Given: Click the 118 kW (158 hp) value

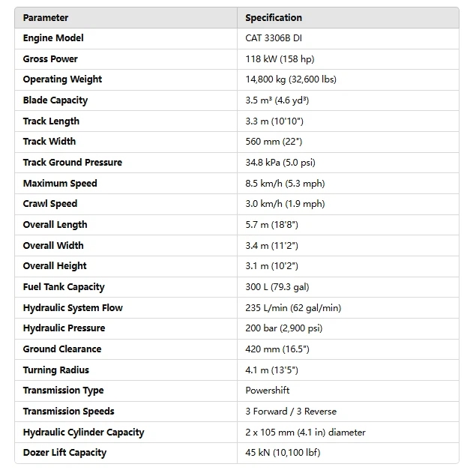Looking at the screenshot, I should pos(279,58).
